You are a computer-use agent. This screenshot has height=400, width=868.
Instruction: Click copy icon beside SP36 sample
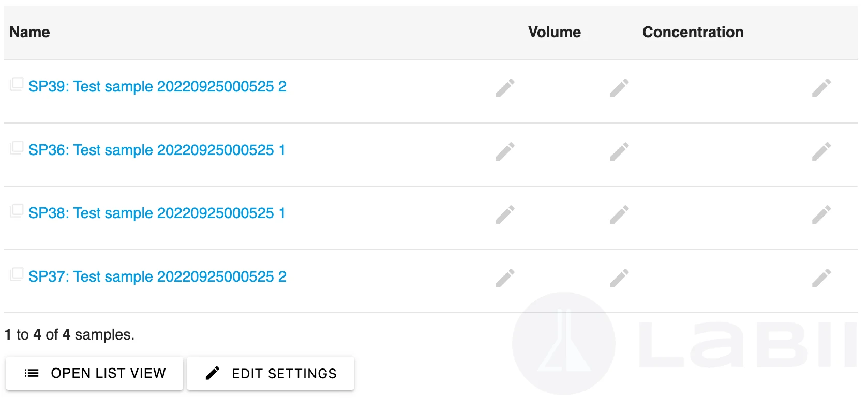point(17,148)
